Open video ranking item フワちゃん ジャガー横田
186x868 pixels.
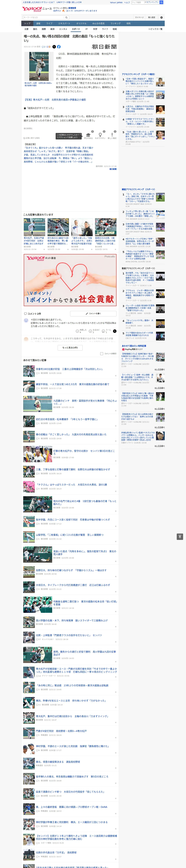tap(139, 294)
